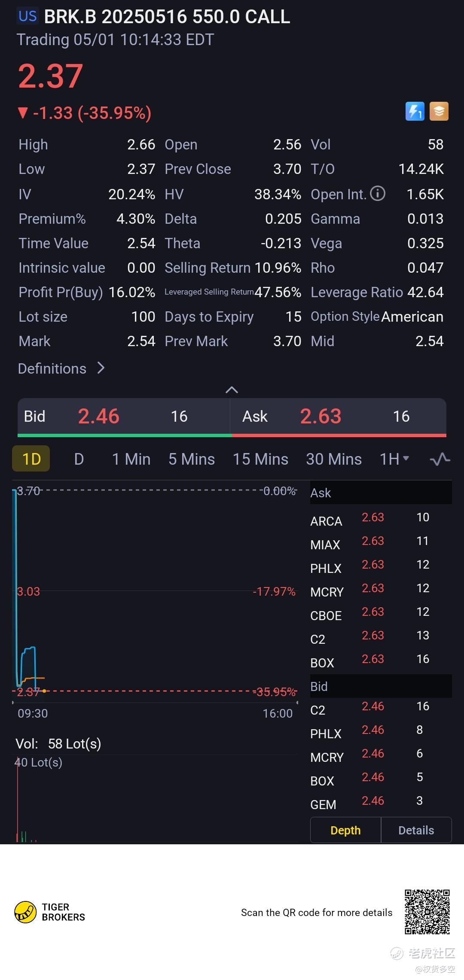The height and width of the screenshot is (980, 464).
Task: Scan the QR code image
Action: tap(427, 912)
